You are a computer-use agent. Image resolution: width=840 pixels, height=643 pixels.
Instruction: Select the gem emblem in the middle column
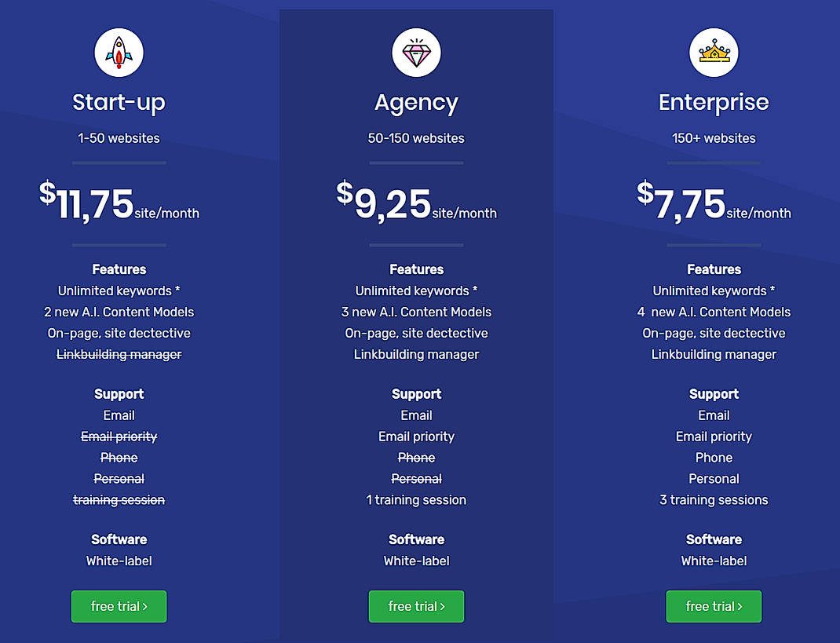(x=416, y=52)
